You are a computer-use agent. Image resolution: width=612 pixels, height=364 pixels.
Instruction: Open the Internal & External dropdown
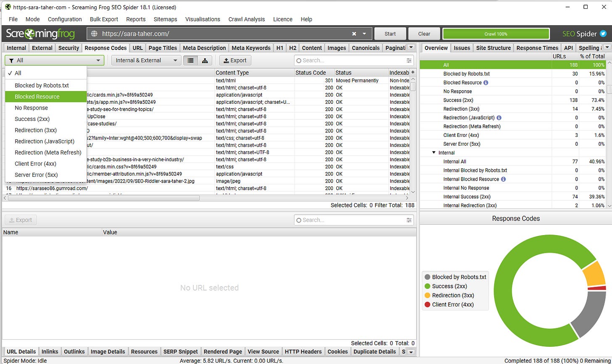point(146,60)
